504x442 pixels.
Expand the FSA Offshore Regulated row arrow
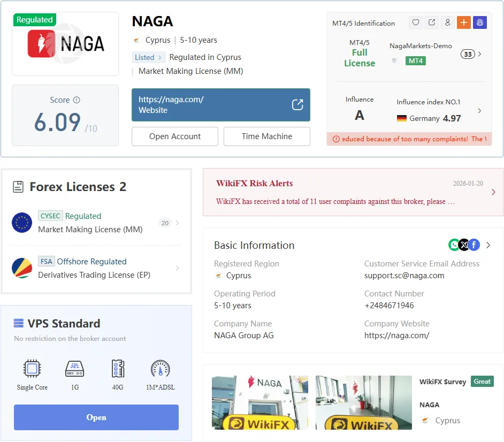pyautogui.click(x=177, y=268)
